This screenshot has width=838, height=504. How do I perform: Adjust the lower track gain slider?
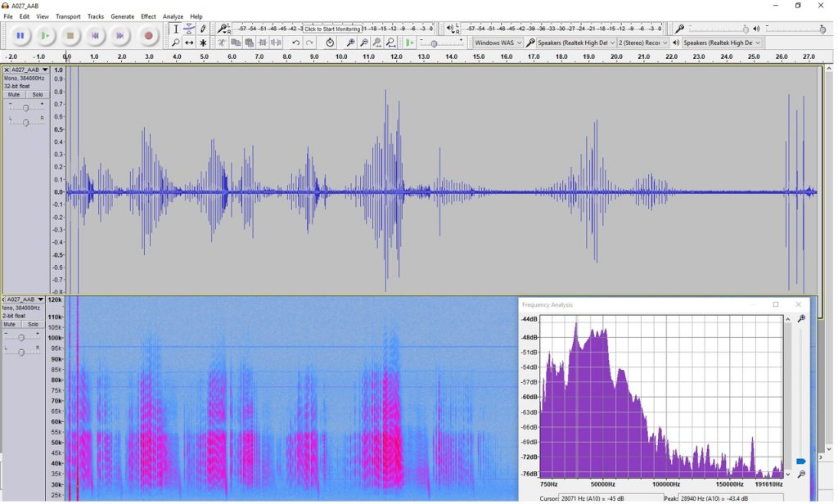pyautogui.click(x=21, y=338)
